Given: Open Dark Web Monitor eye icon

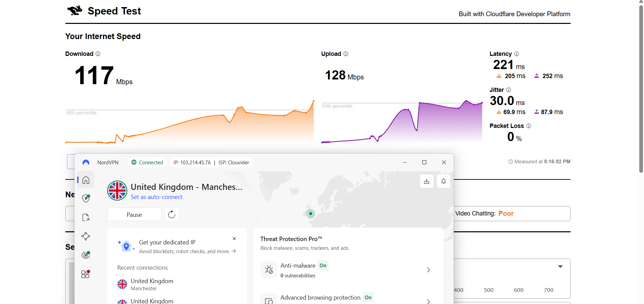Looking at the screenshot, I should (x=86, y=255).
